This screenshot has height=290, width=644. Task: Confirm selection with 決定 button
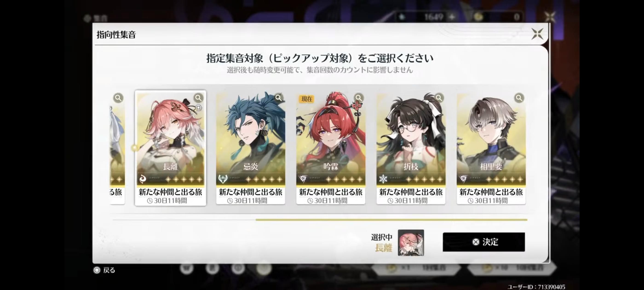(484, 242)
